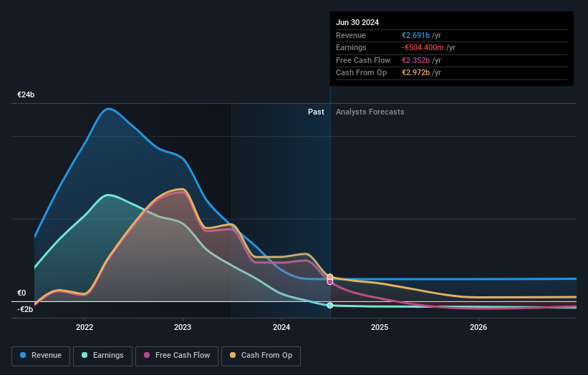The width and height of the screenshot is (588, 375).
Task: Click the Past label
Action: pos(316,112)
